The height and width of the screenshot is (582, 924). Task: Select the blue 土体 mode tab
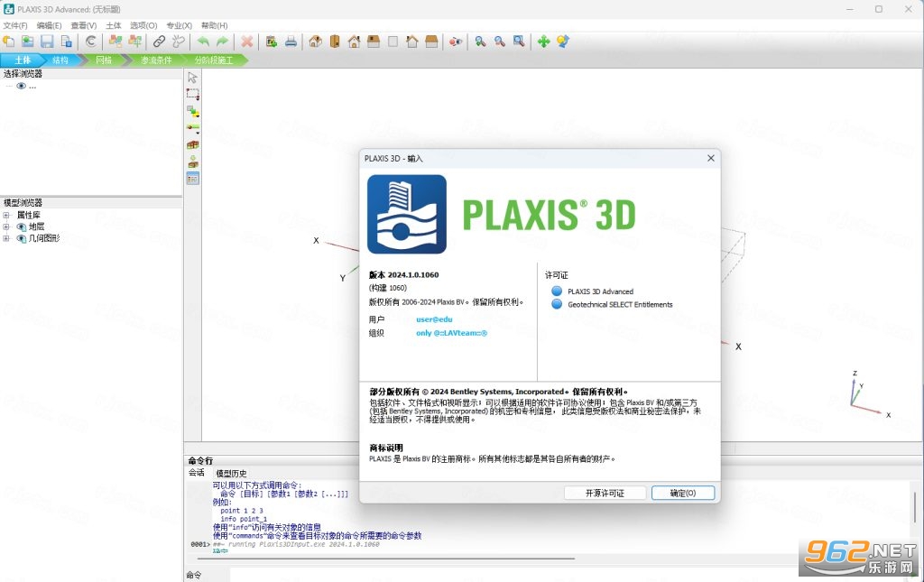[23, 60]
